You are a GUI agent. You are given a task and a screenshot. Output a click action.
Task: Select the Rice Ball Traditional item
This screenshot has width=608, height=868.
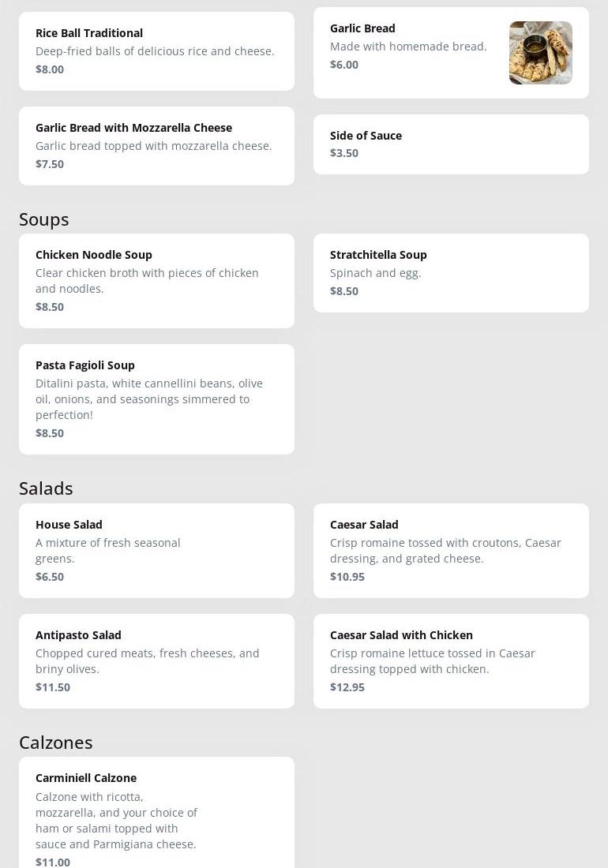click(x=156, y=51)
